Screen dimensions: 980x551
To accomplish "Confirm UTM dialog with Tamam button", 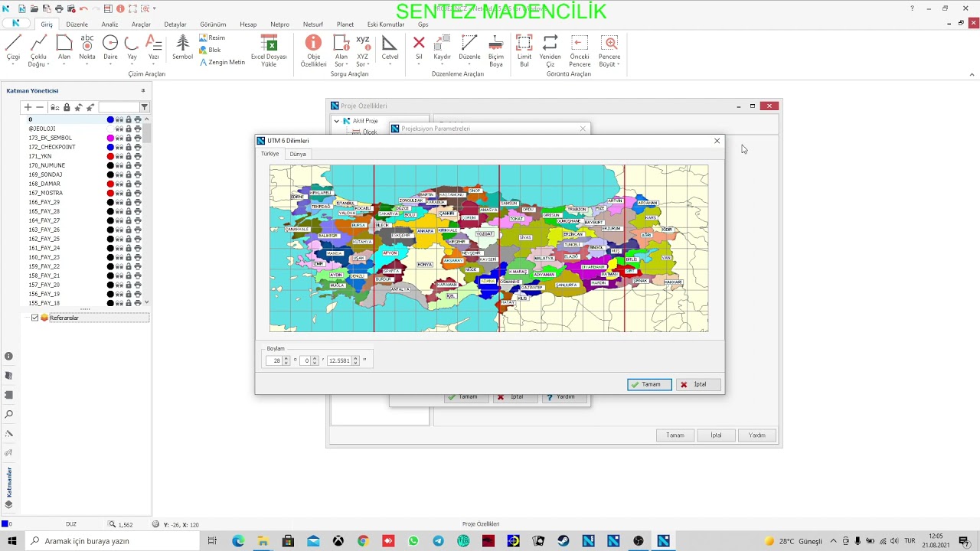I will (x=649, y=384).
